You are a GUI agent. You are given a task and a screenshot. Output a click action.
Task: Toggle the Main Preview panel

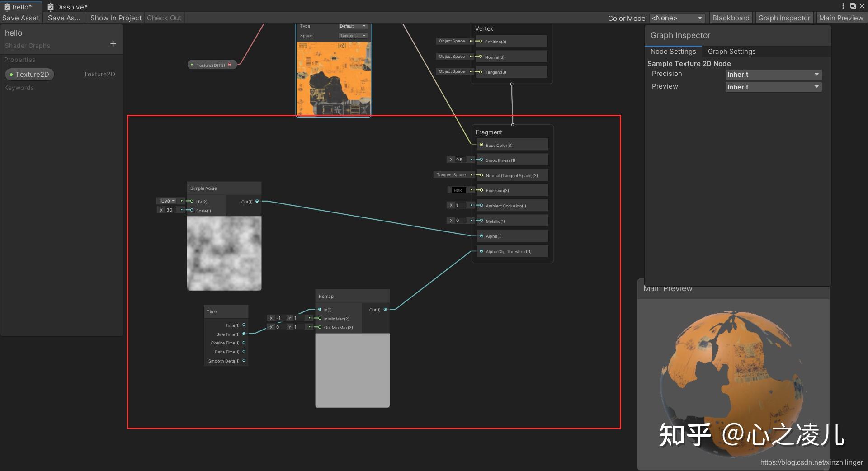click(841, 18)
